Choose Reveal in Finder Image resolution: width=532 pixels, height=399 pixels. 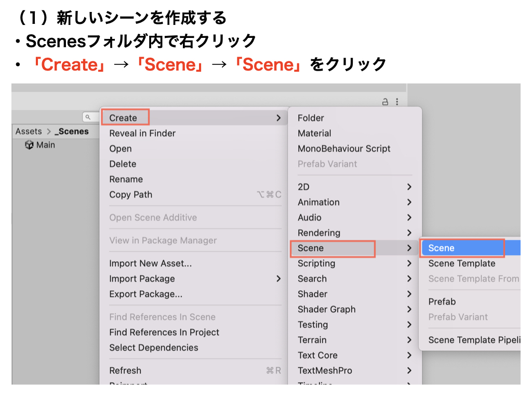[x=142, y=134]
